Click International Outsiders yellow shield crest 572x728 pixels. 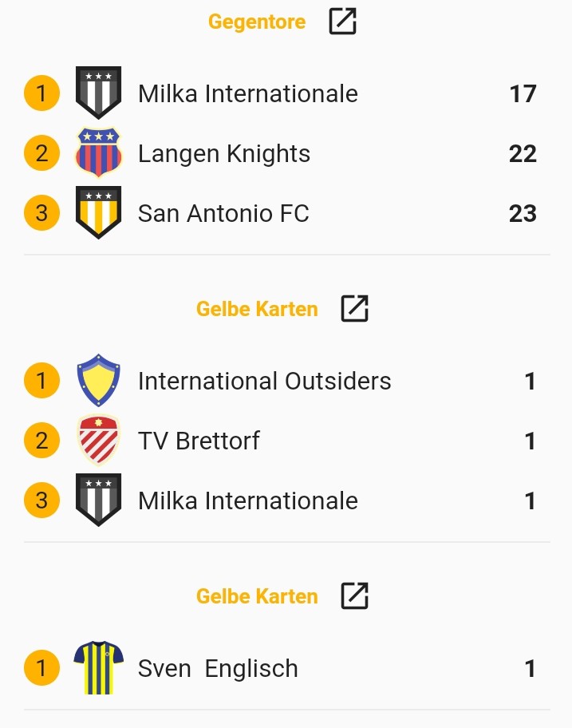98,381
